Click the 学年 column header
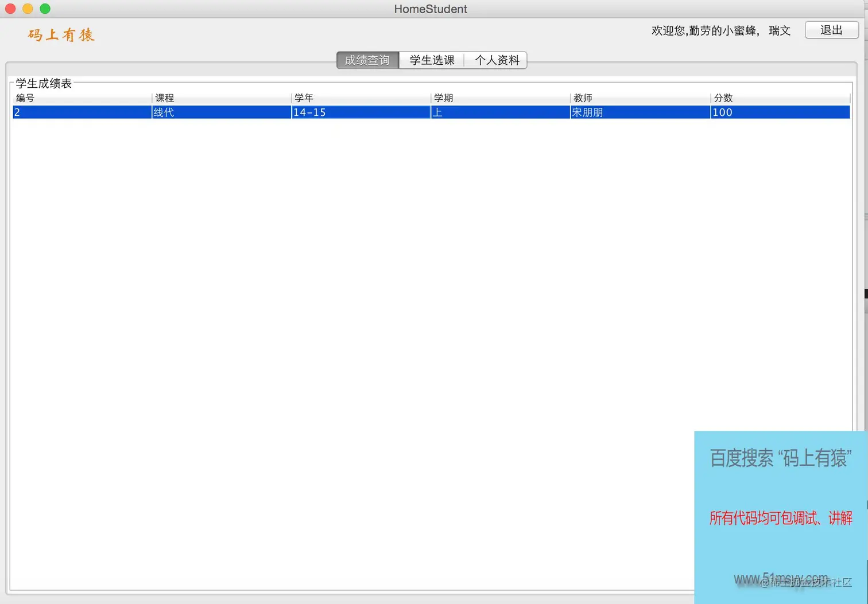This screenshot has height=604, width=868. 361,98
